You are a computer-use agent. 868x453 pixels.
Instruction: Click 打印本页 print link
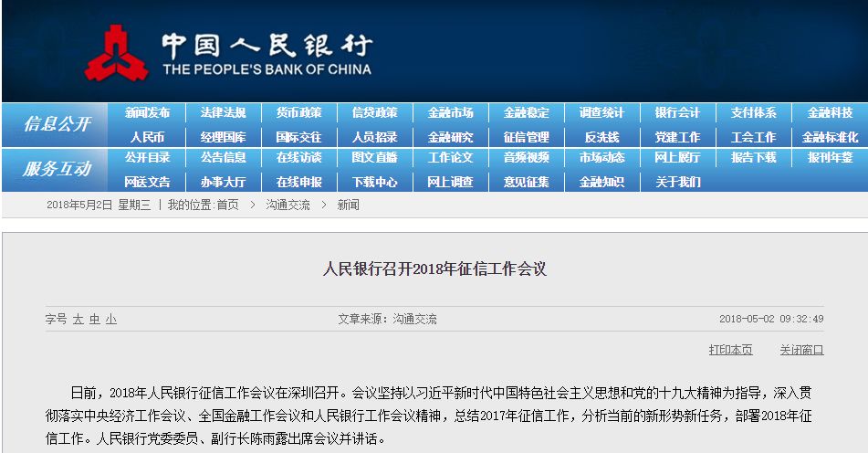point(731,350)
